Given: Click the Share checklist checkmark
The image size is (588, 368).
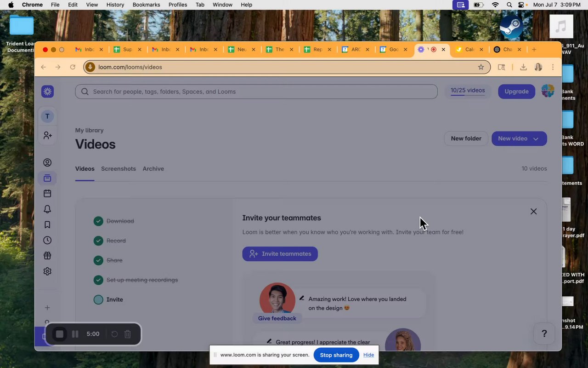Looking at the screenshot, I should 98,260.
